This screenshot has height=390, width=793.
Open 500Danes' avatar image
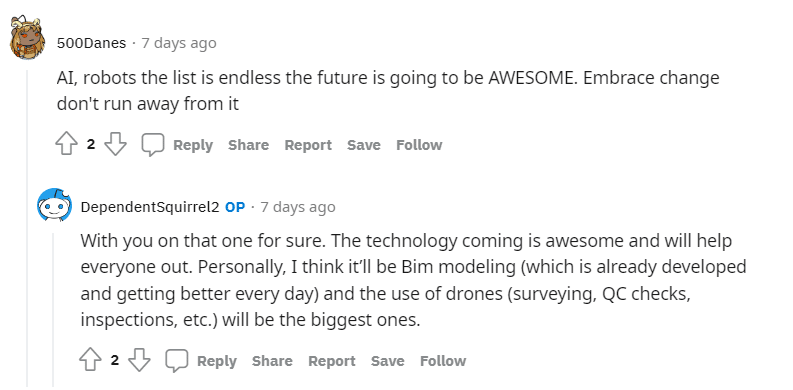pos(26,38)
